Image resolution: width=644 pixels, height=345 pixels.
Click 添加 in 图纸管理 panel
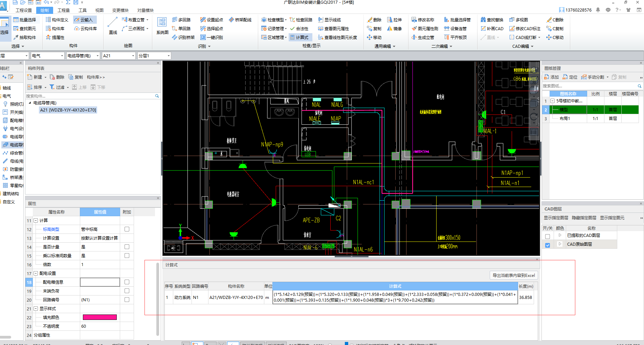(552, 77)
